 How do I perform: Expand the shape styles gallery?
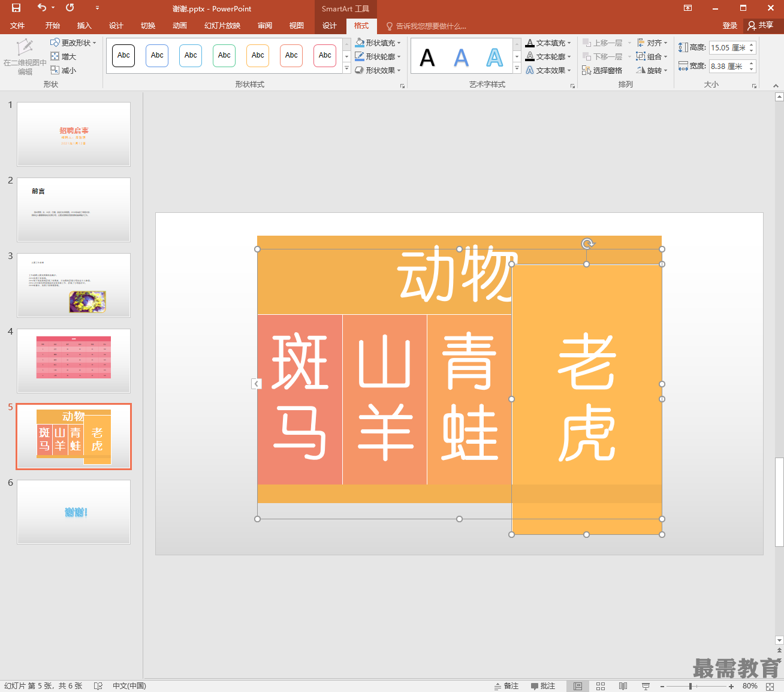point(346,68)
